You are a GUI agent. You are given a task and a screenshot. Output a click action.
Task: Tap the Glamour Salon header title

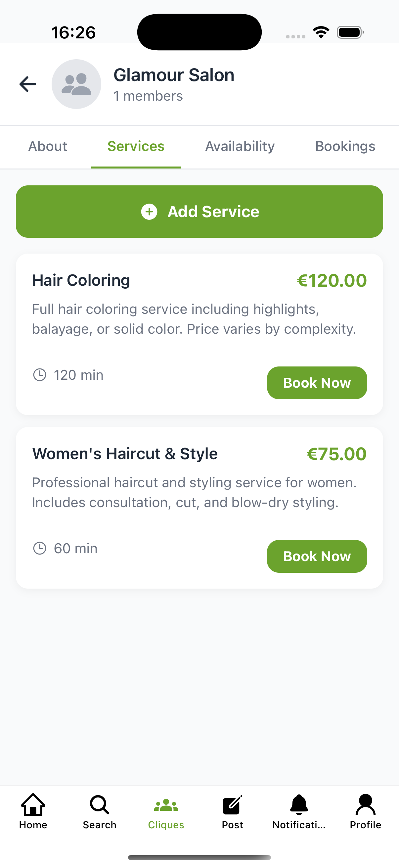pos(174,75)
